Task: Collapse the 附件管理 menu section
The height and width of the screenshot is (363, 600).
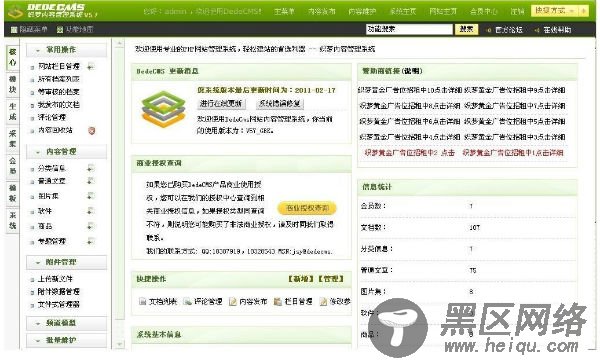Action: click(x=66, y=262)
